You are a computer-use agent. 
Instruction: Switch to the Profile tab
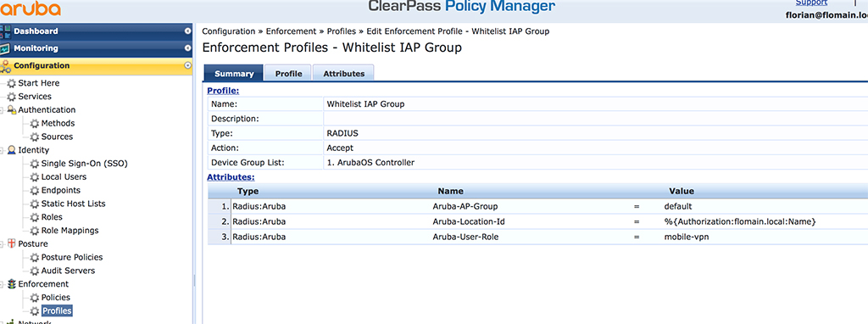(288, 73)
